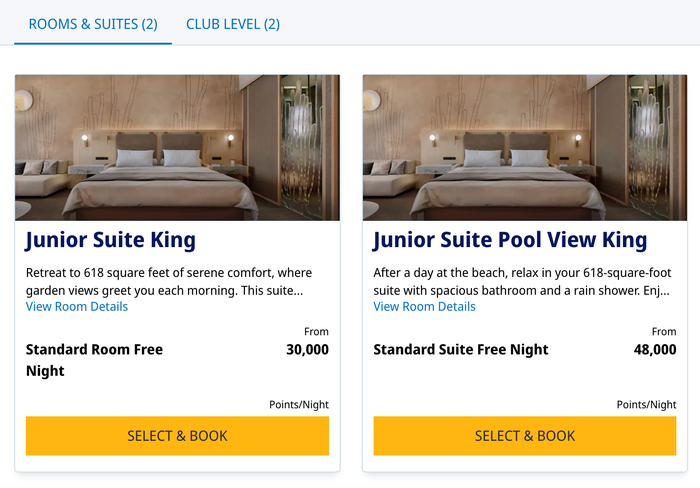Click Points/Night label under 30,000
This screenshot has height=488, width=700.
(299, 405)
